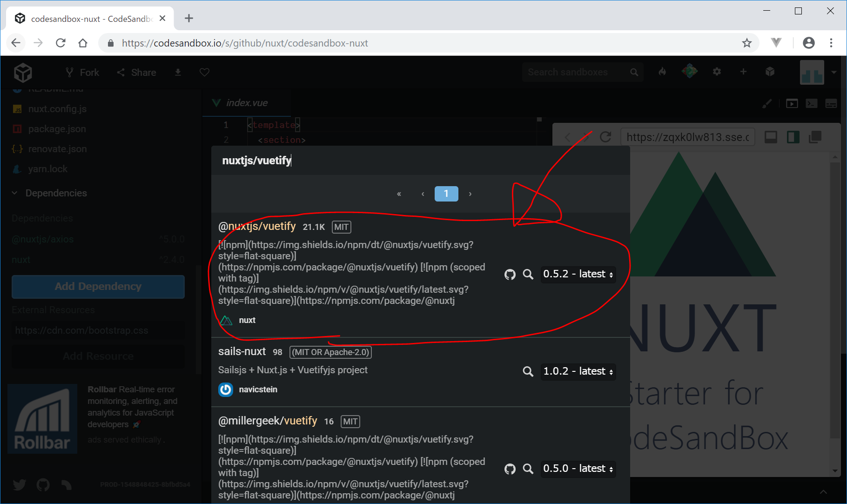This screenshot has width=847, height=504.
Task: Open the Share menu
Action: coord(136,73)
